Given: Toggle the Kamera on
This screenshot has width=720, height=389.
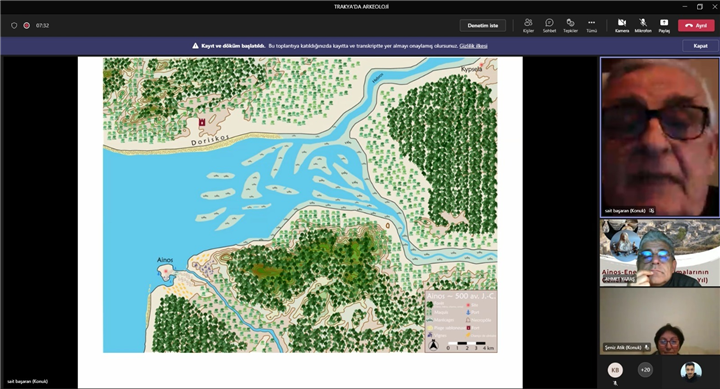Looking at the screenshot, I should 622,25.
